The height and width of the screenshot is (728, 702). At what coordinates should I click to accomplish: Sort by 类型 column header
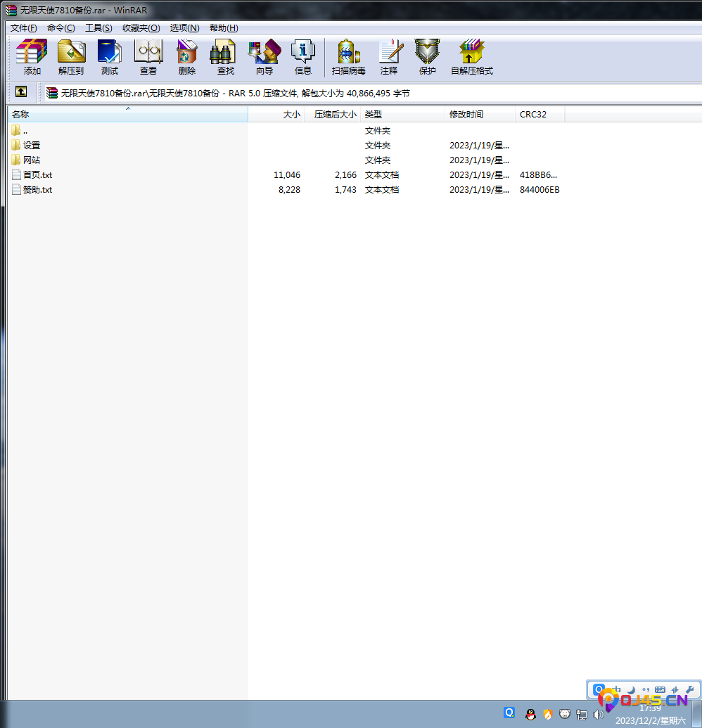tap(402, 114)
